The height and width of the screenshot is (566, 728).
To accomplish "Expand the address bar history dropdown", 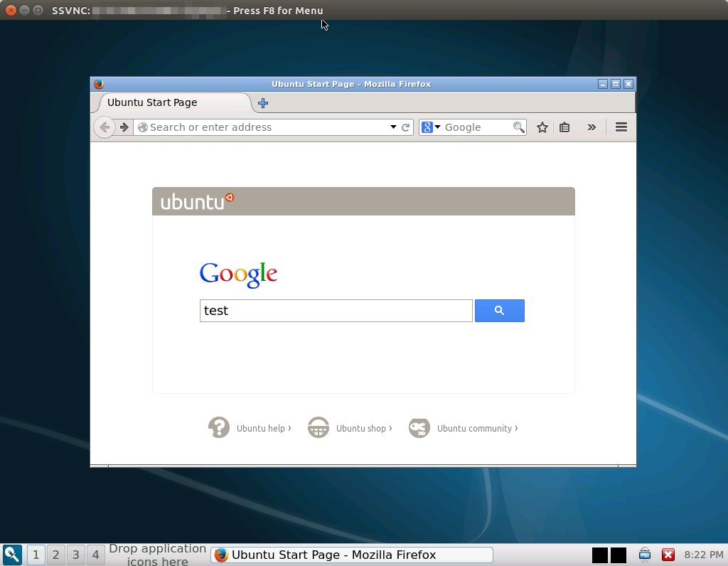I will pos(393,127).
